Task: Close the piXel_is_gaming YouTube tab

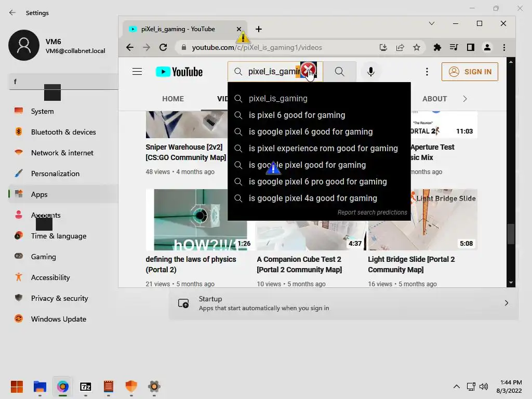Action: point(239,29)
